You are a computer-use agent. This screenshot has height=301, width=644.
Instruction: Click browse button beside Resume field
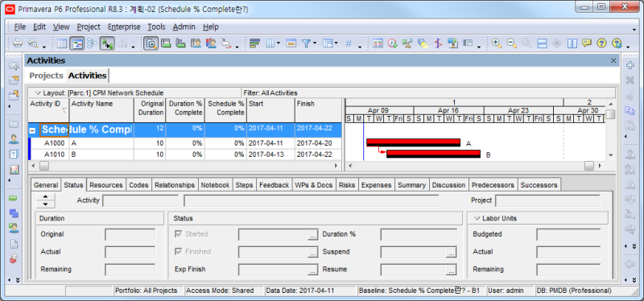(452, 271)
